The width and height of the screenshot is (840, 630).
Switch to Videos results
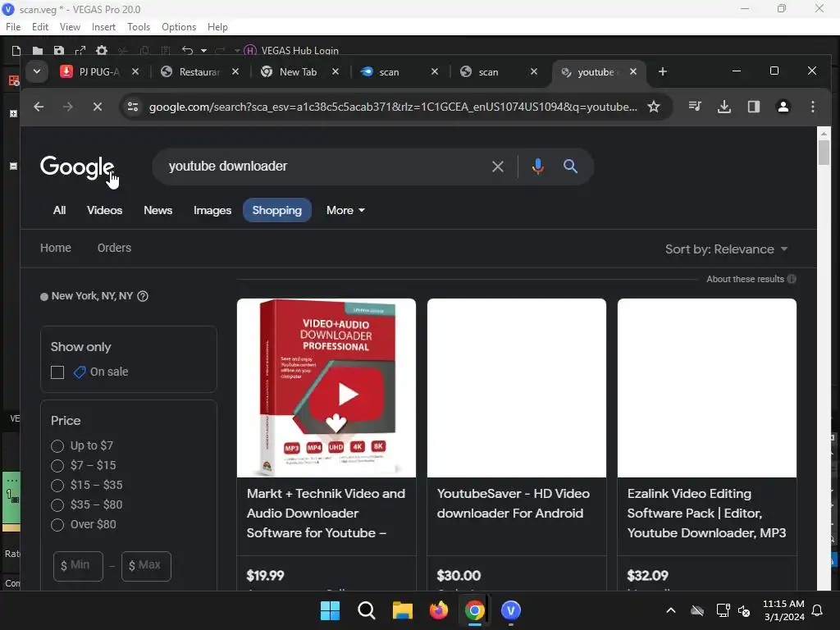(x=104, y=210)
